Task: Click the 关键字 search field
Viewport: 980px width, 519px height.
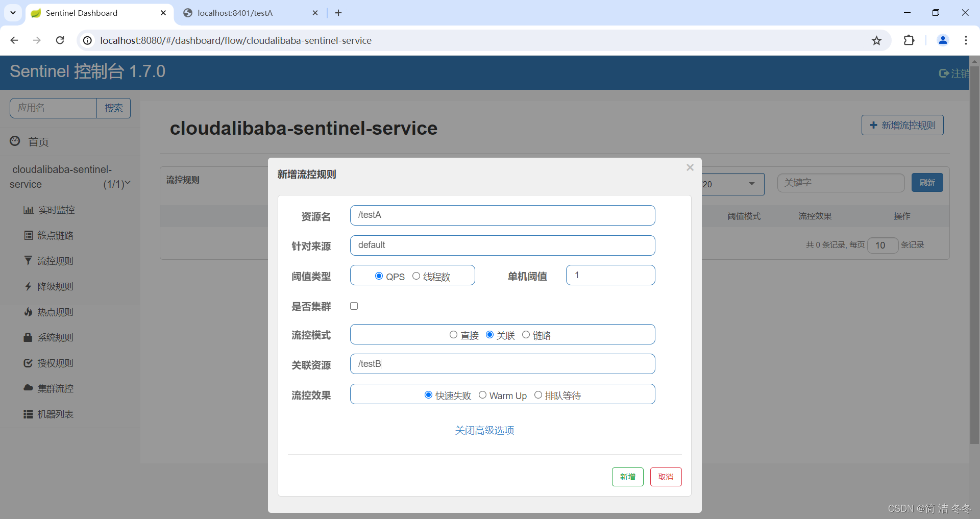Action: (841, 183)
